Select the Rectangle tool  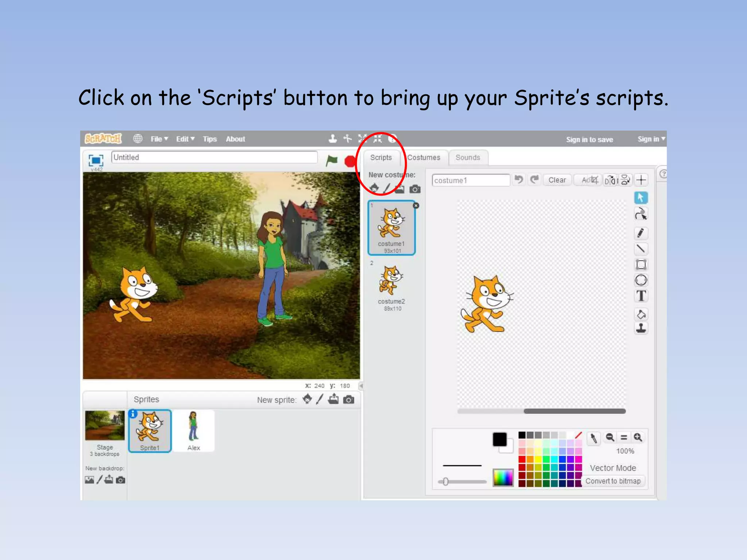(641, 265)
